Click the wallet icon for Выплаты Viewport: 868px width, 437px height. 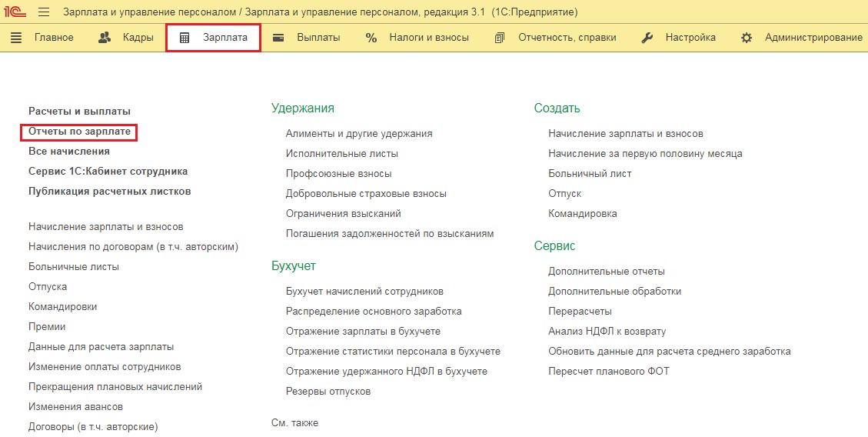(x=278, y=38)
